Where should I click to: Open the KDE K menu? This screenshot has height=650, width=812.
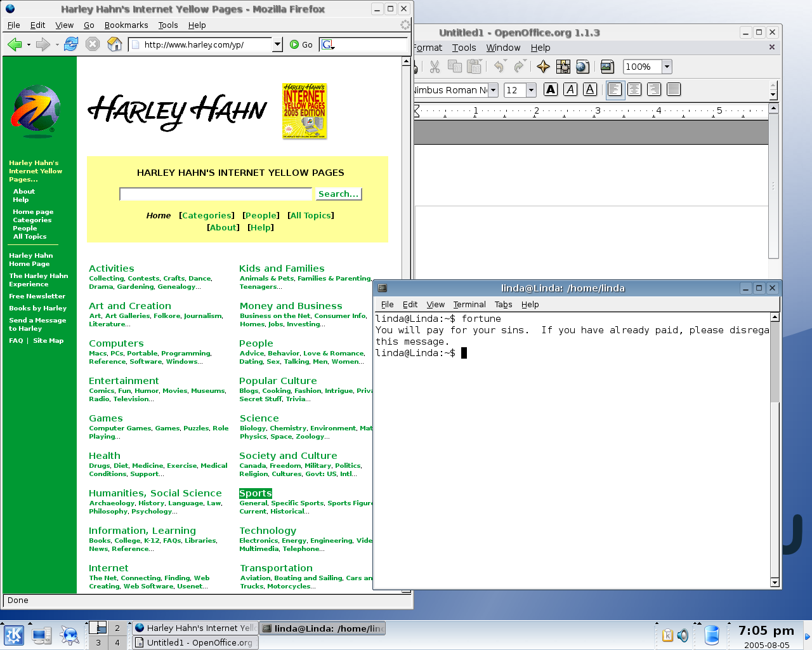(14, 635)
